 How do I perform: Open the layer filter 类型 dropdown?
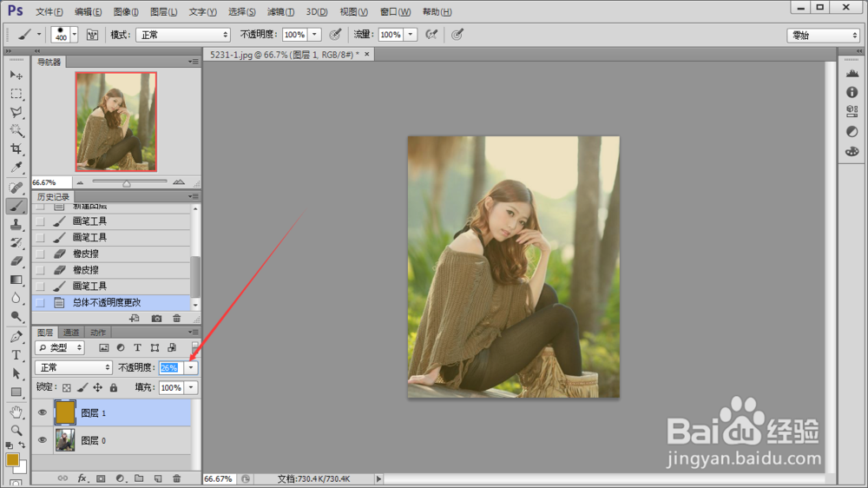[60, 347]
